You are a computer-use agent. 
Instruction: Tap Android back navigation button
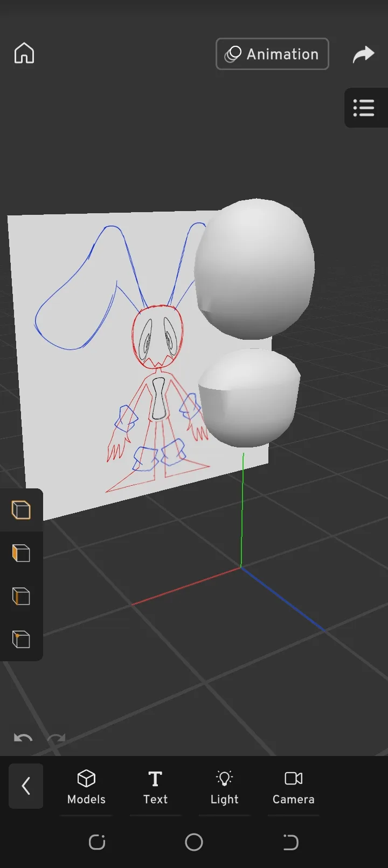pyautogui.click(x=291, y=842)
